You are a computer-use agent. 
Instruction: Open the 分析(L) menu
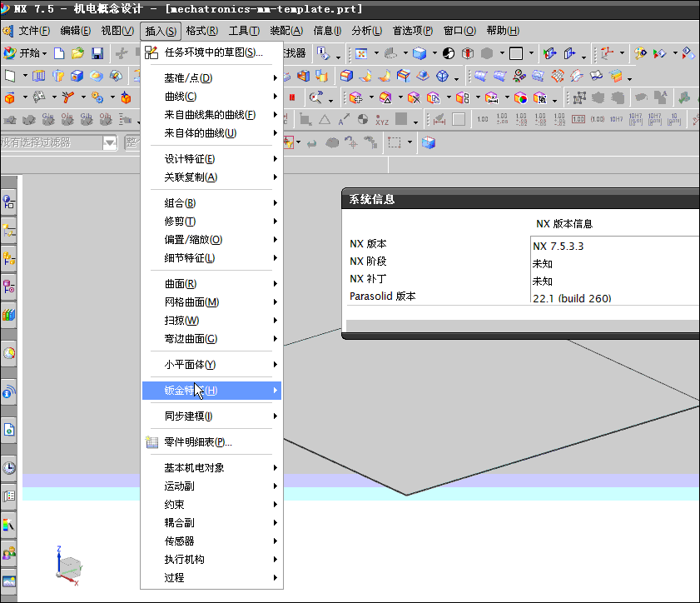[366, 31]
